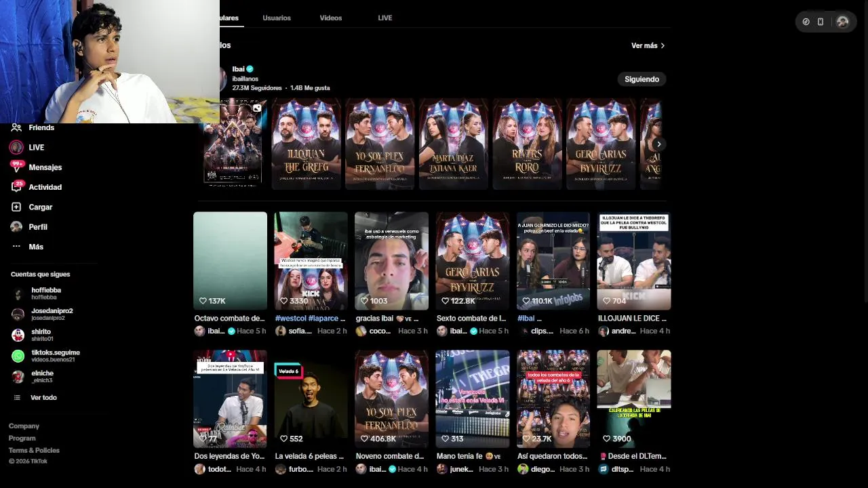Open the profile avatar at top right
The width and height of the screenshot is (868, 488).
843,22
